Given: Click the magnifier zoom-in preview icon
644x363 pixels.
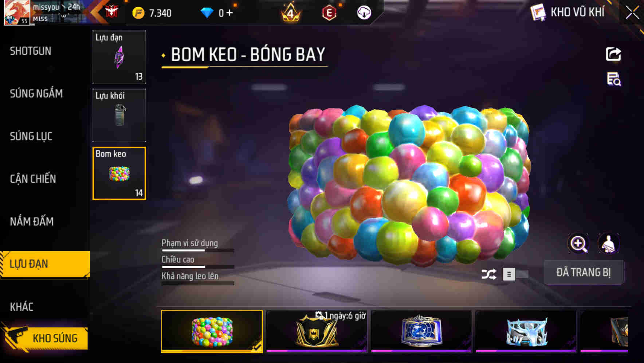Looking at the screenshot, I should coord(578,243).
